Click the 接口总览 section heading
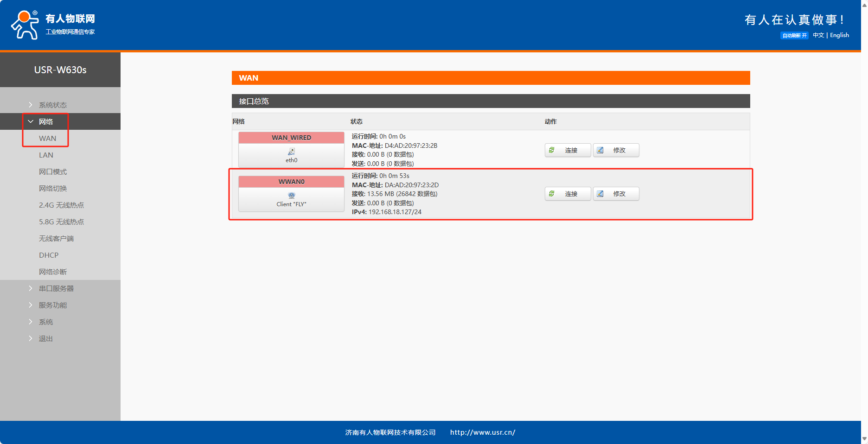Image resolution: width=868 pixels, height=444 pixels. pyautogui.click(x=254, y=101)
